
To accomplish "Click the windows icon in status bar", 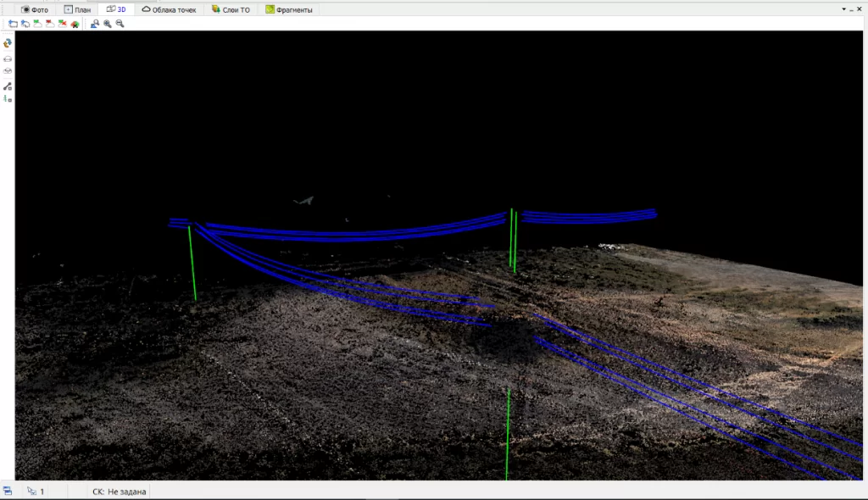I will [7, 492].
